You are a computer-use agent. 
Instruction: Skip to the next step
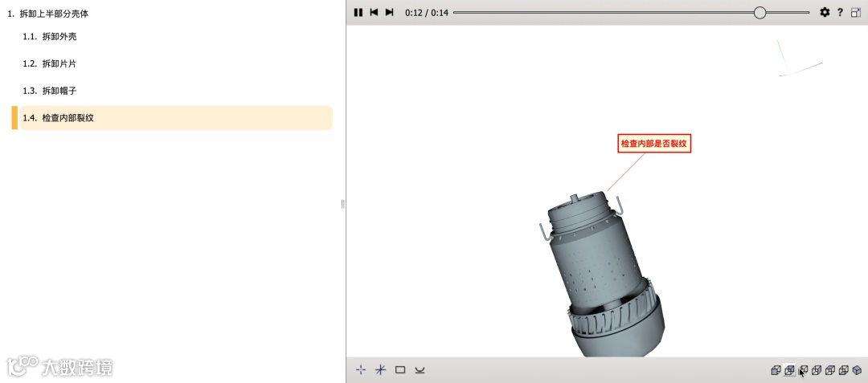click(389, 12)
